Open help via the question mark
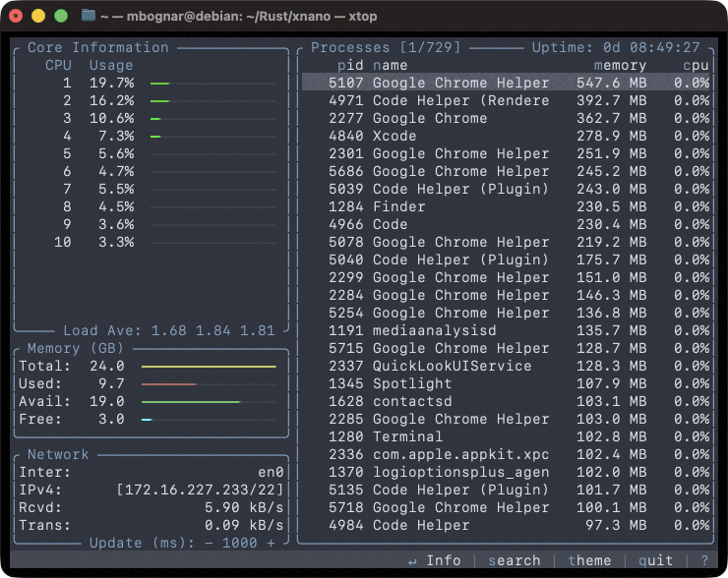 (704, 560)
